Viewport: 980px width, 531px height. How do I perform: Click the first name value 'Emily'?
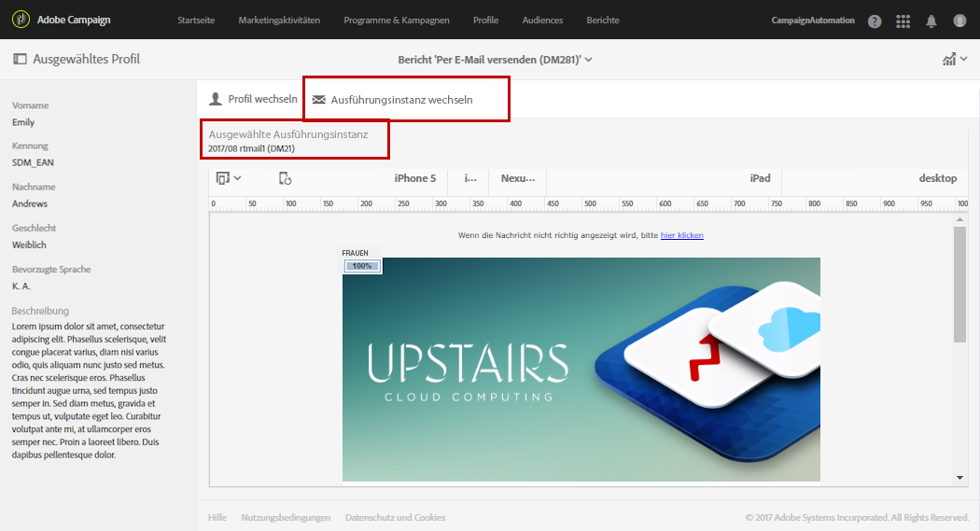point(23,122)
